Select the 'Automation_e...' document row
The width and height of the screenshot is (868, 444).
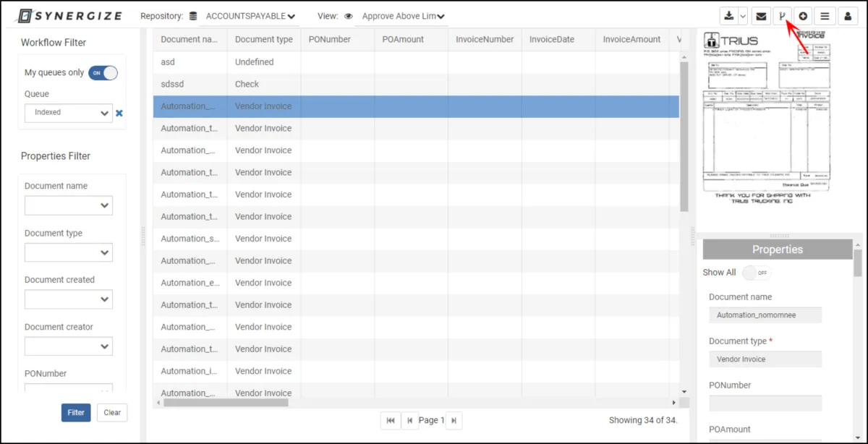(x=416, y=283)
